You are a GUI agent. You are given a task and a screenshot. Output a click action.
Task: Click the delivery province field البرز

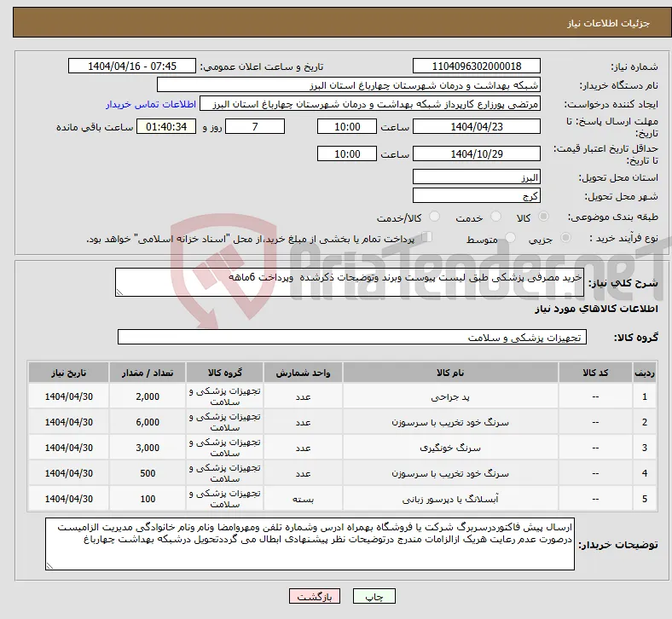(476, 177)
